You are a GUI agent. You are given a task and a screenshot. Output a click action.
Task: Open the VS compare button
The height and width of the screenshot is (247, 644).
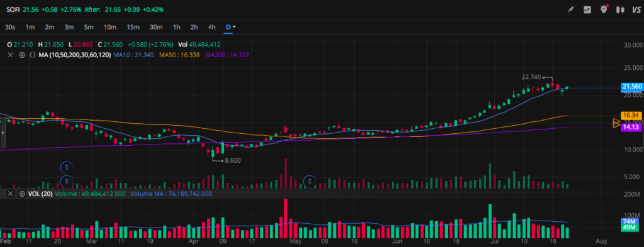636,9
